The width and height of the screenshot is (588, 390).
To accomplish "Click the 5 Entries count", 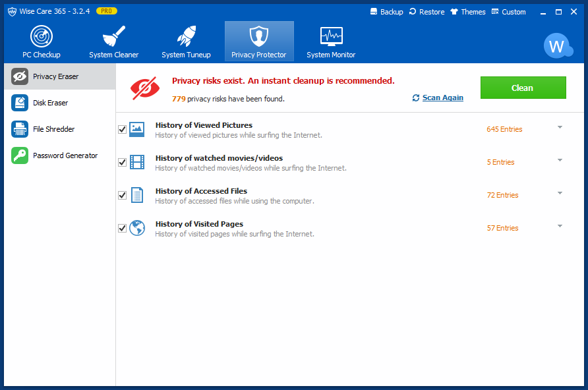I will pyautogui.click(x=500, y=162).
